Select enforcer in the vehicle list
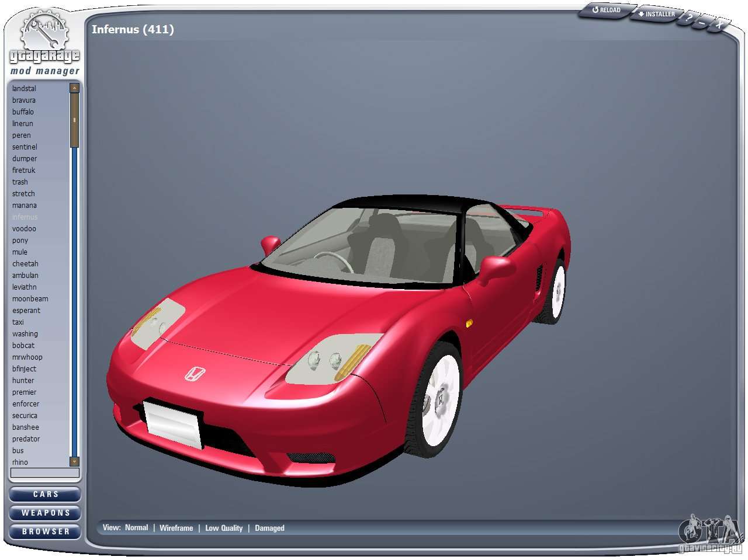This screenshot has width=748, height=560. click(26, 404)
